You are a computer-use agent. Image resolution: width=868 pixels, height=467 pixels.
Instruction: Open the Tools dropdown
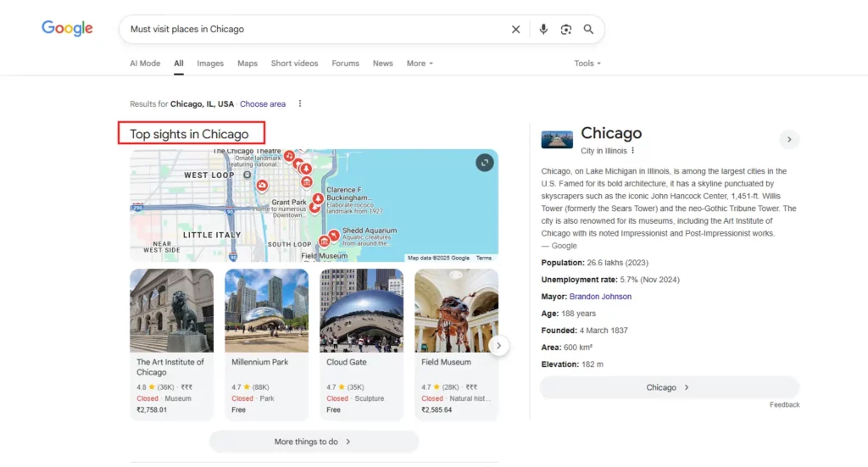point(587,63)
